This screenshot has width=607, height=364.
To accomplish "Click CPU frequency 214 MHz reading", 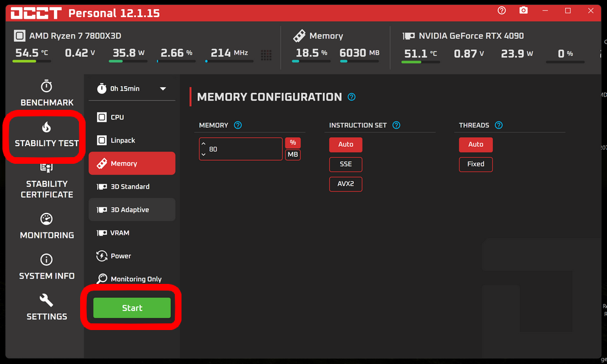I will point(229,53).
